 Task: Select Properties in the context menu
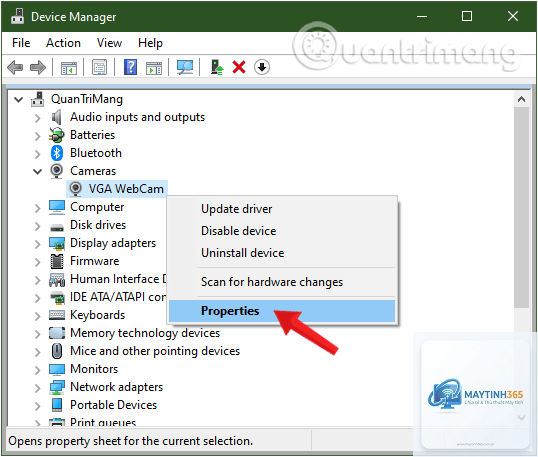click(x=282, y=311)
